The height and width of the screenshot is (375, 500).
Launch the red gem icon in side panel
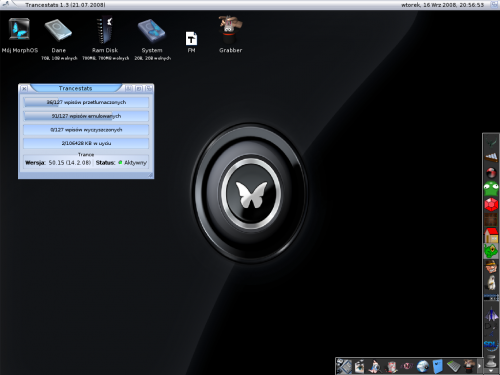pos(491,204)
